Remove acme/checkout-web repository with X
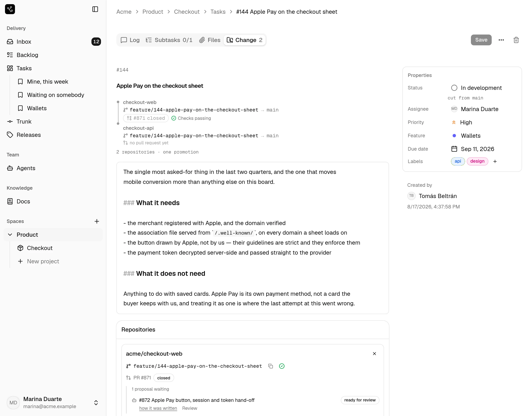532x416 pixels. pos(374,354)
